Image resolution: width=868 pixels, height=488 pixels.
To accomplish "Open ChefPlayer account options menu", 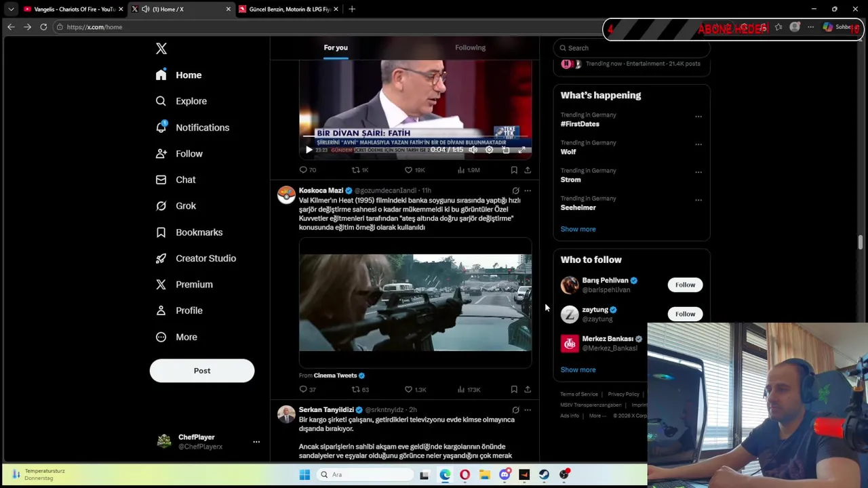I will pyautogui.click(x=256, y=442).
